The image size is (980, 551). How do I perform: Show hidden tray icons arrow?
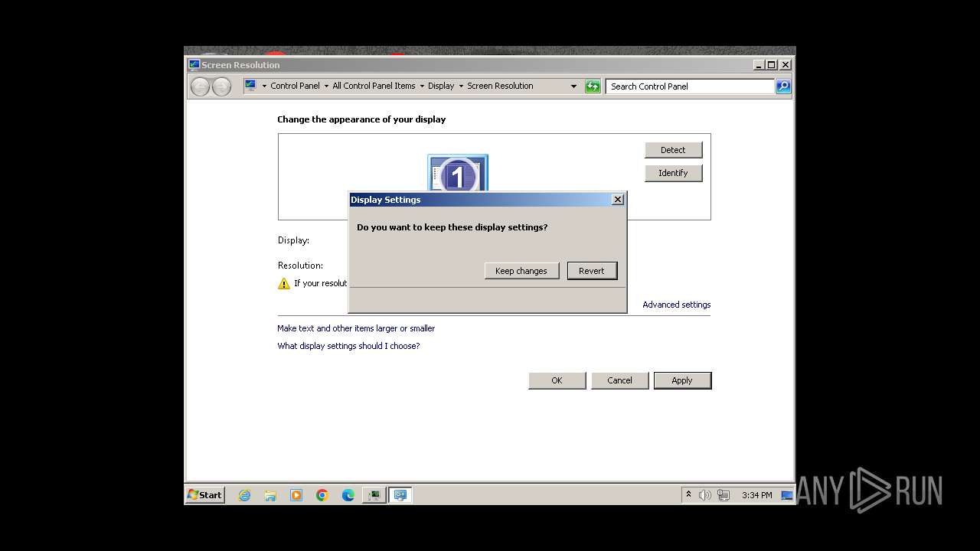coord(688,495)
